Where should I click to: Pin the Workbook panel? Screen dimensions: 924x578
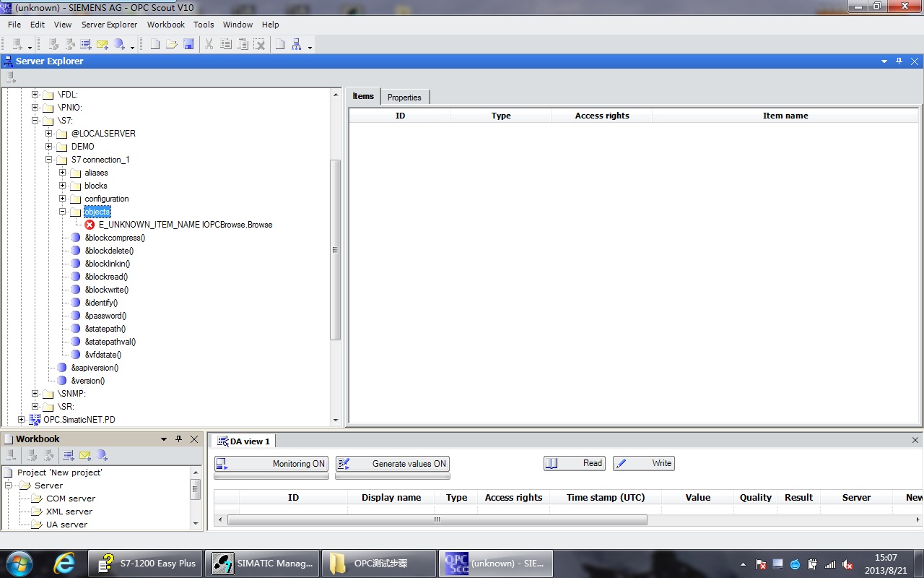pyautogui.click(x=179, y=439)
